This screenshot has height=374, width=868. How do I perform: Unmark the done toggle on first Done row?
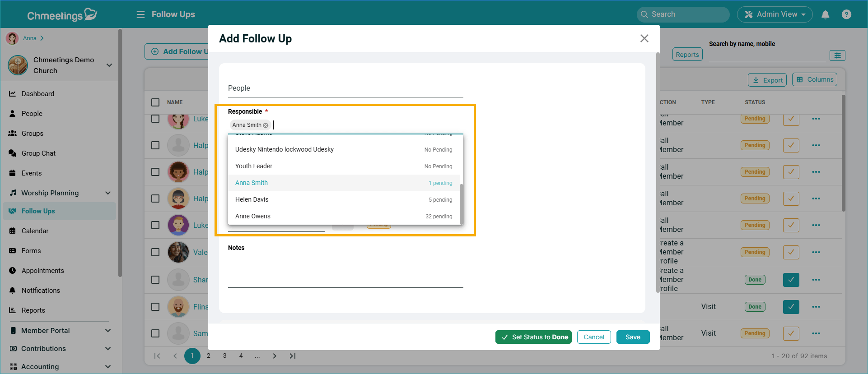791,280
